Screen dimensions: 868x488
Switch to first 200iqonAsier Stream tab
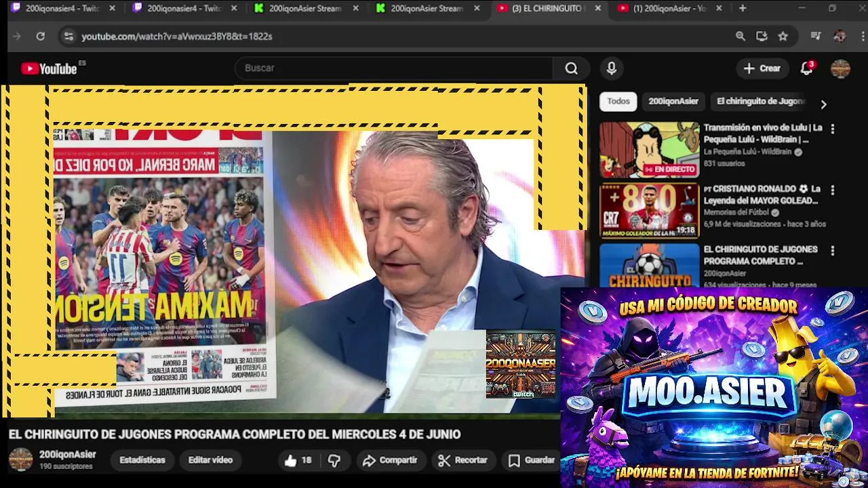(x=305, y=8)
